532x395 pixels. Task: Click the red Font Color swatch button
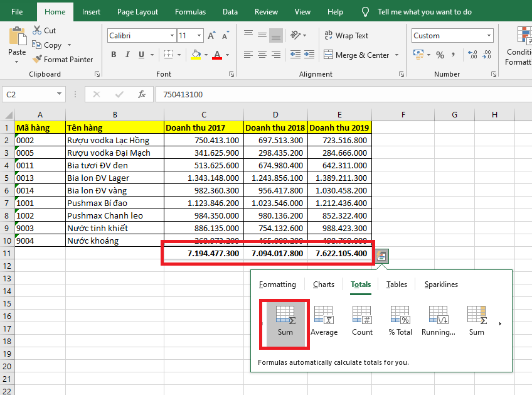[216, 55]
